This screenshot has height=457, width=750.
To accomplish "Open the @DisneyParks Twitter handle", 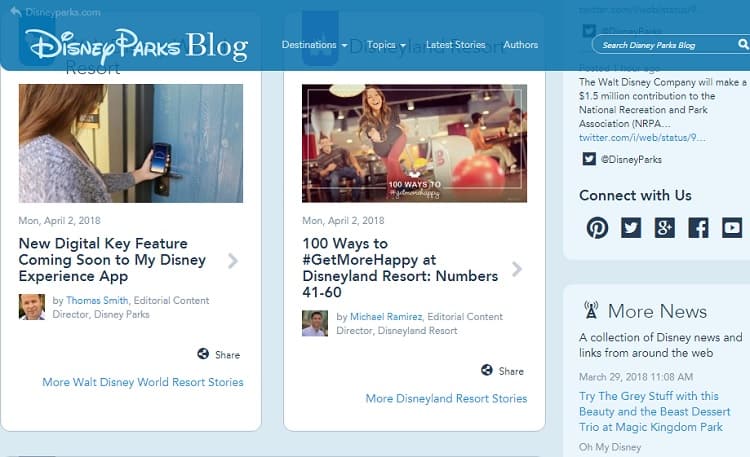I will [x=631, y=159].
